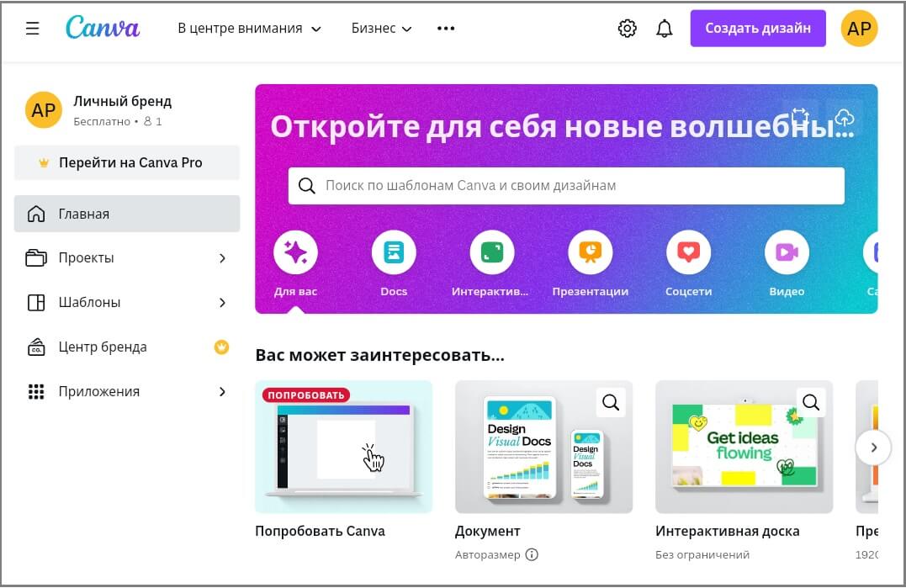This screenshot has height=588, width=906.
Task: Click the upload cloud icon in banner
Action: [x=845, y=117]
